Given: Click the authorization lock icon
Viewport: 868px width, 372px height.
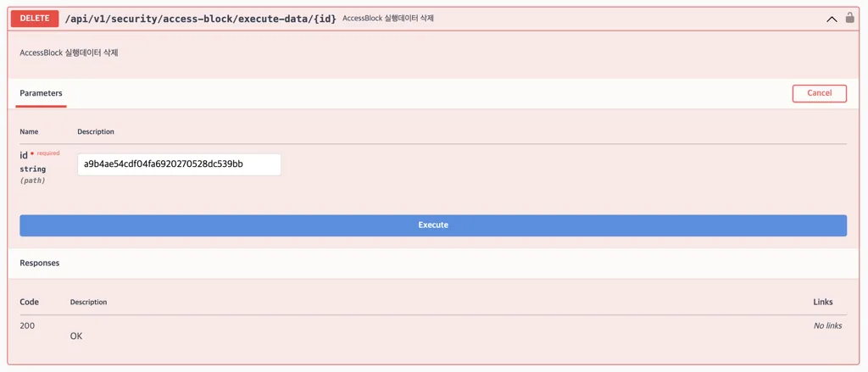Looking at the screenshot, I should pyautogui.click(x=849, y=18).
